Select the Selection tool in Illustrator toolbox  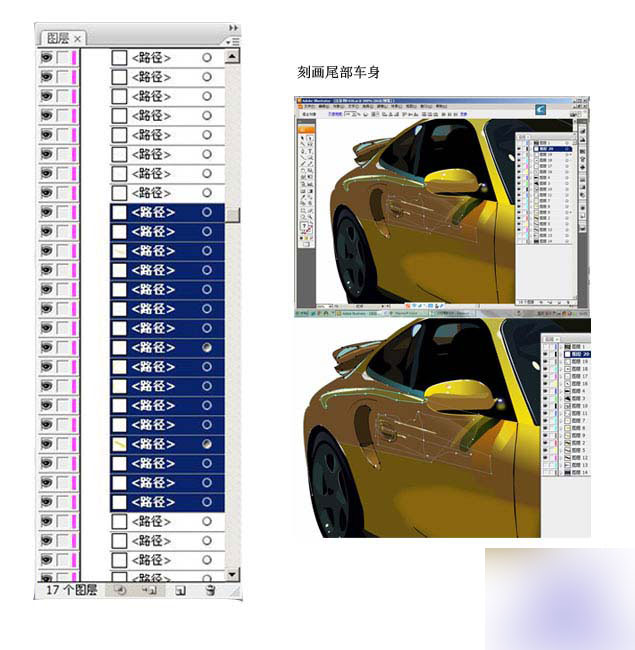(302, 138)
